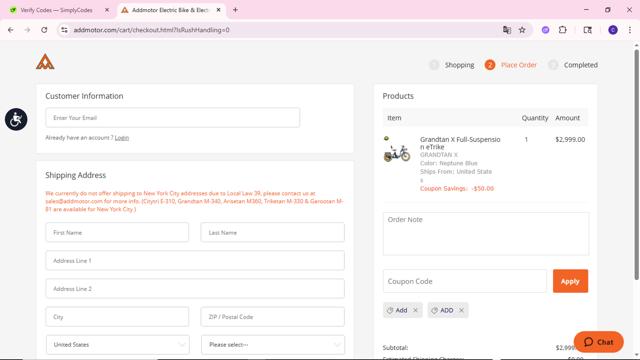
Task: Remove the 'Add' coupon chip
Action: tap(415, 310)
